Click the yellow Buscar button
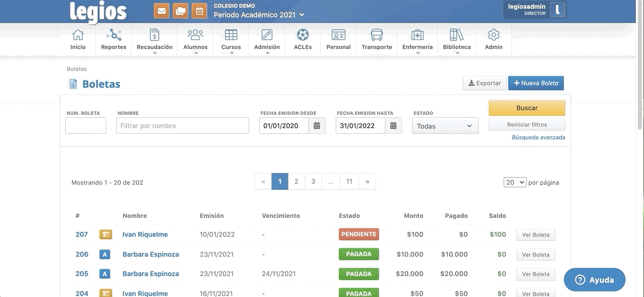 [x=527, y=108]
